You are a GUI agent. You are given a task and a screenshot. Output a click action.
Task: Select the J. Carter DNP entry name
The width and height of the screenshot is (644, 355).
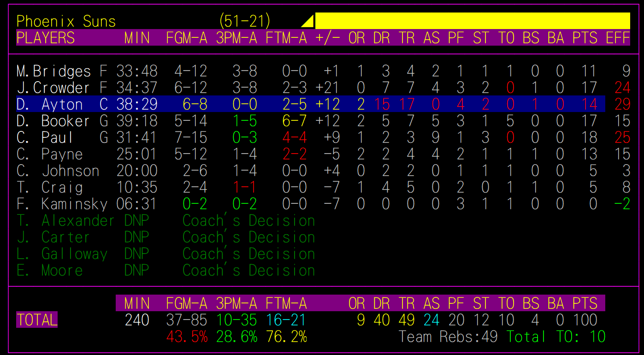pos(53,237)
